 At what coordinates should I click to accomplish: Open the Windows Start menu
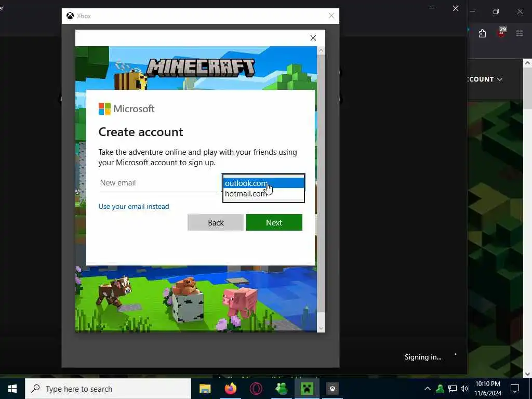click(x=12, y=389)
